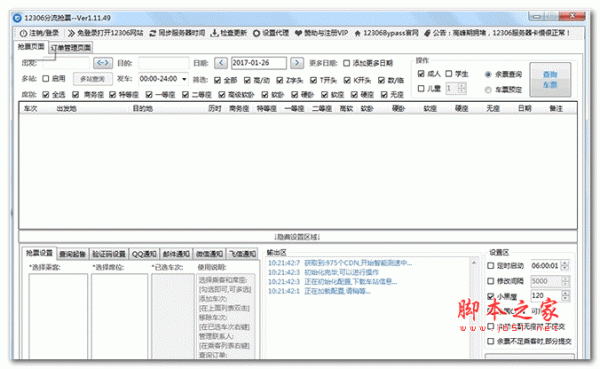Click log line 初始化完毕,可以进行操作
Screen dimensions: 600x369
coord(341,273)
